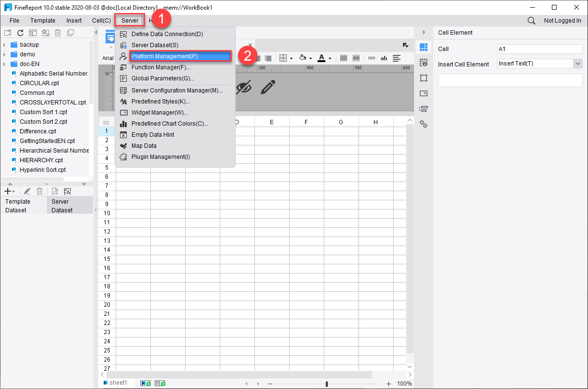Open the search using the magnifier icon
This screenshot has height=389, width=588.
pos(531,21)
